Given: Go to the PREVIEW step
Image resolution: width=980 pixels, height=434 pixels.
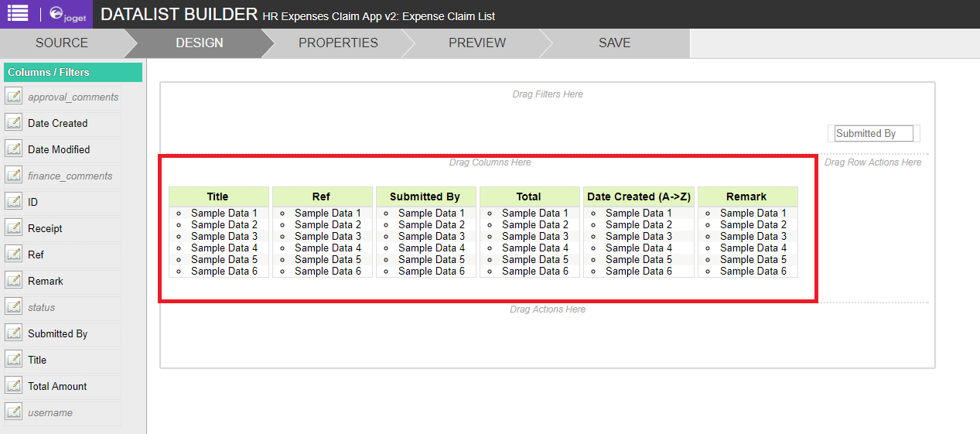Looking at the screenshot, I should point(476,43).
